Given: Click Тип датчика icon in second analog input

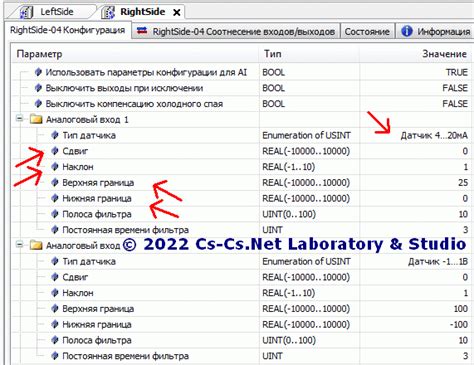Looking at the screenshot, I should click(x=55, y=261).
